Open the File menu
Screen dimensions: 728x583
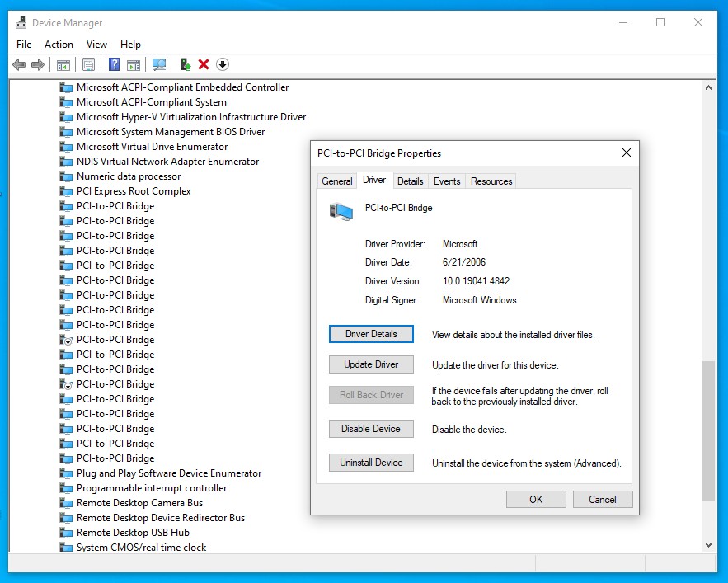(24, 45)
